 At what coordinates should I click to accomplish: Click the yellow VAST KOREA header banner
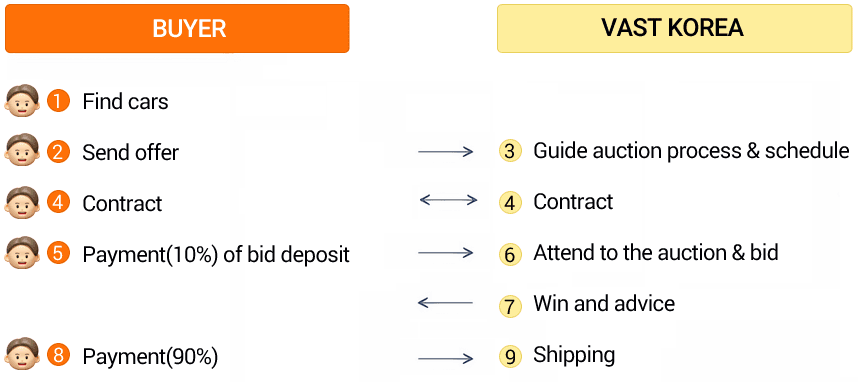(x=675, y=28)
